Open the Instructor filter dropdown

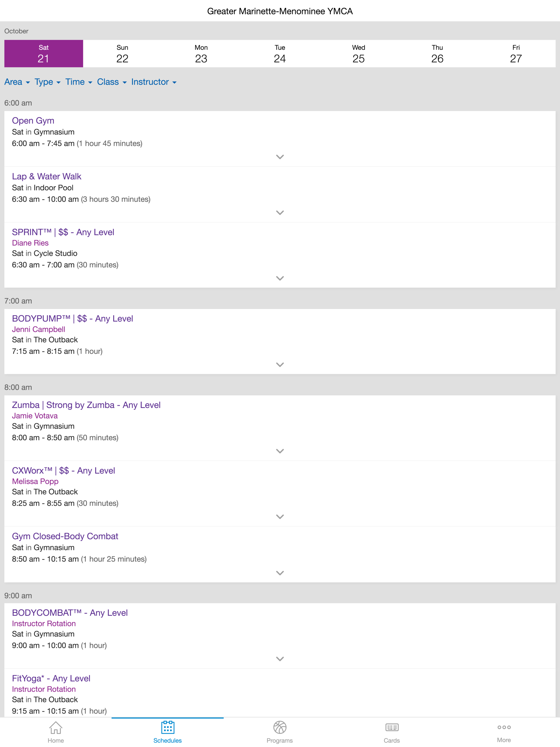click(154, 82)
